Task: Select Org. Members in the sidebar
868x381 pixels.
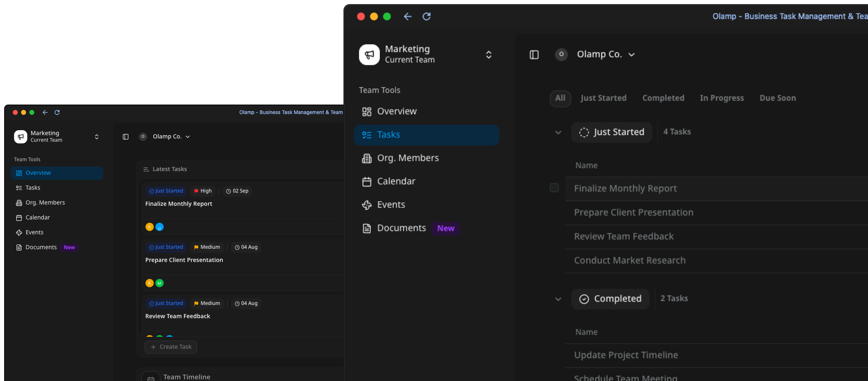Action: [408, 158]
